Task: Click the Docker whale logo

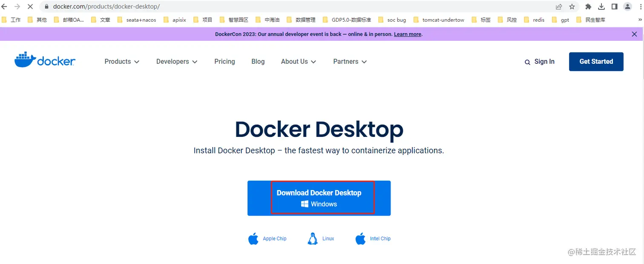Action: [45, 60]
